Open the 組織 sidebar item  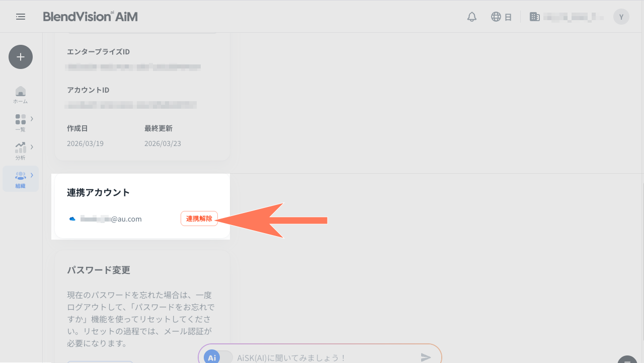[21, 179]
